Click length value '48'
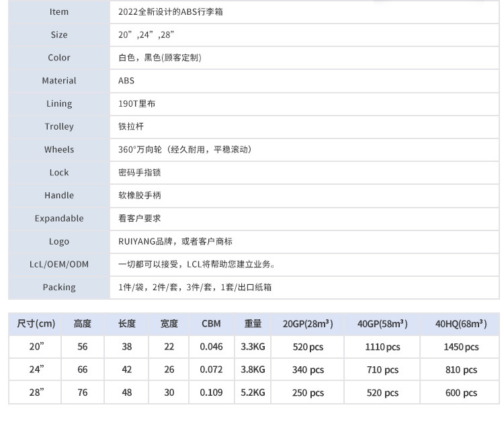The height and width of the screenshot is (424, 504). point(126,393)
